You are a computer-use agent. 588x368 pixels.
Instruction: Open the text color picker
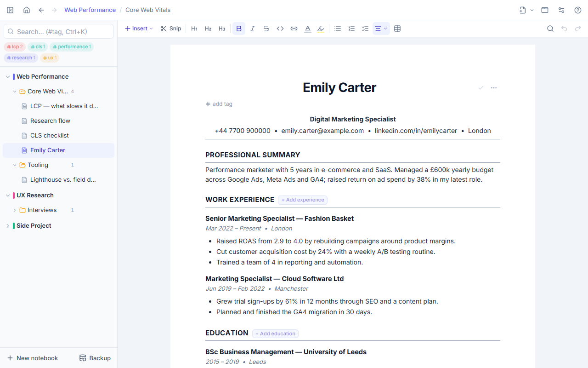pyautogui.click(x=308, y=29)
